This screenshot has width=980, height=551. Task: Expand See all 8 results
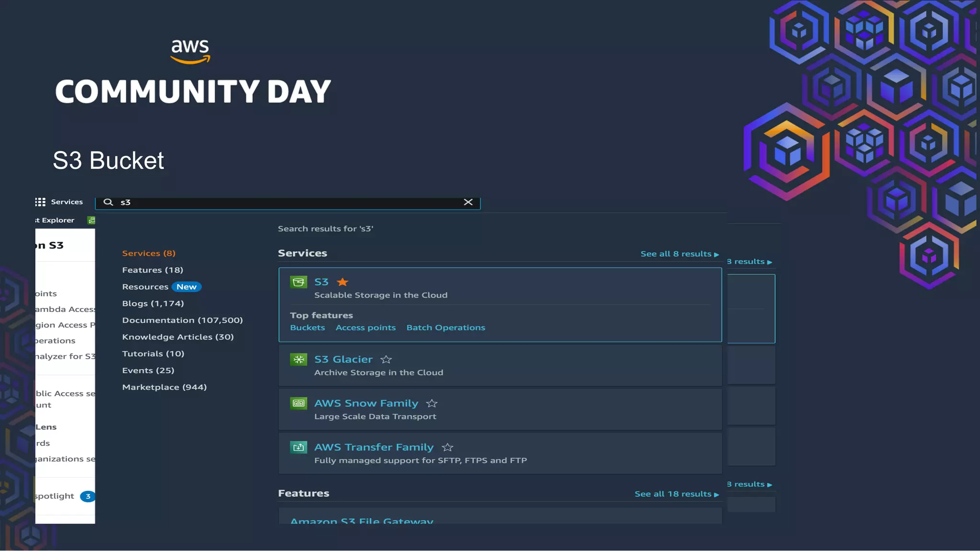pos(679,254)
